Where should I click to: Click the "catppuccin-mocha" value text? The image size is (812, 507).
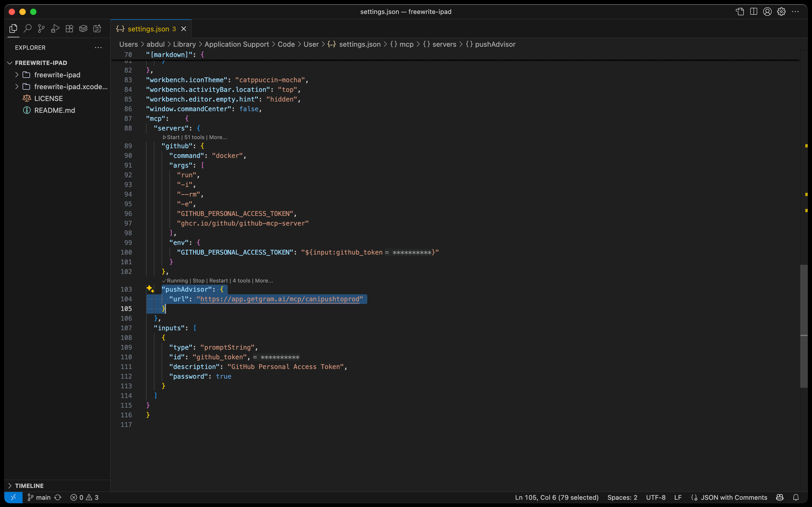click(270, 80)
